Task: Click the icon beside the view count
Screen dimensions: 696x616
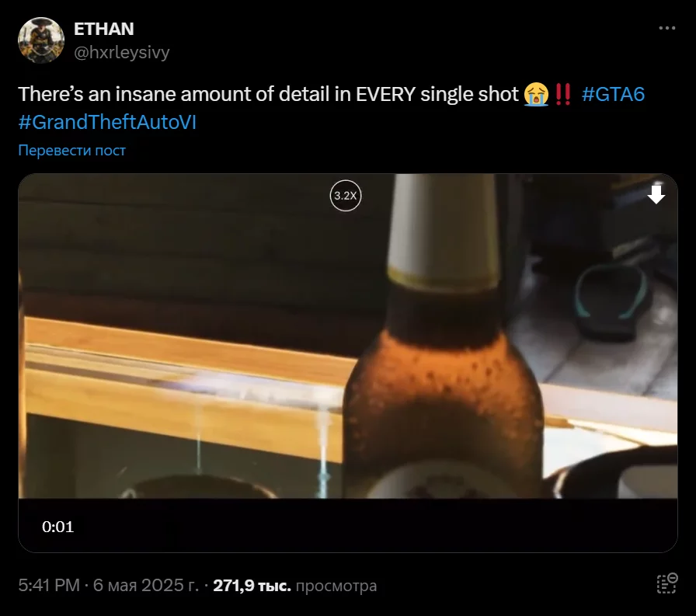Action: 667,583
